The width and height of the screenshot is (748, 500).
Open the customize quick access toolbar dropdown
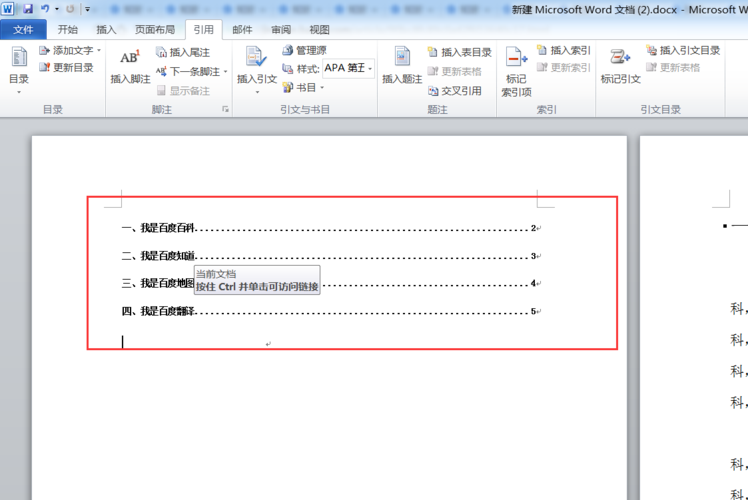tap(87, 9)
